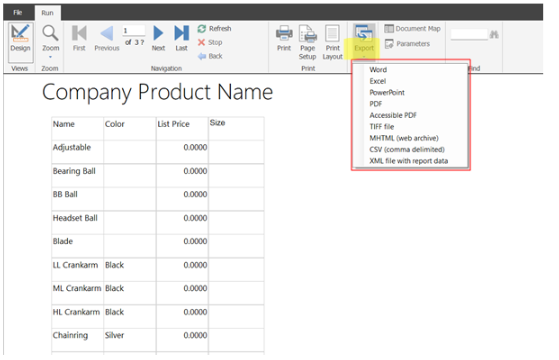Viewport: 559px width, 360px height.
Task: Select the Run tab
Action: coord(47,13)
